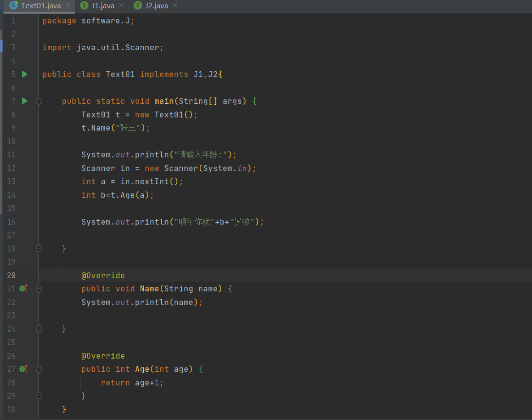532x420 pixels.
Task: Click line number 13 in gutter
Action: click(11, 182)
